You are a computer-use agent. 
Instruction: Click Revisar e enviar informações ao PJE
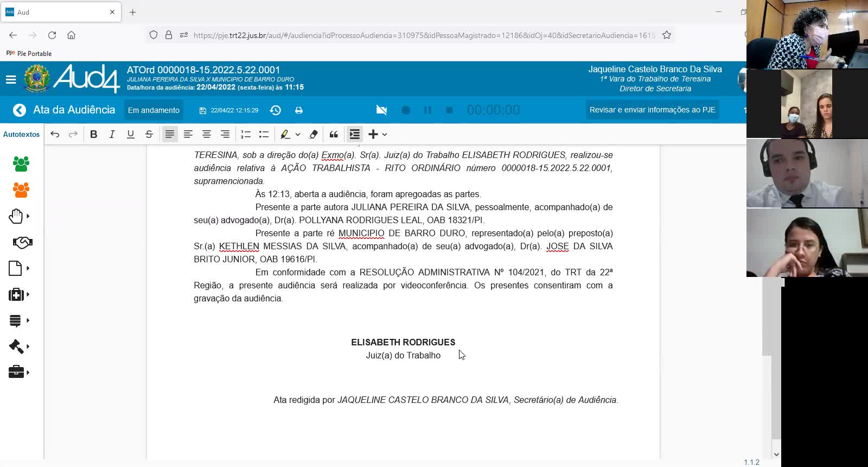[x=653, y=110]
